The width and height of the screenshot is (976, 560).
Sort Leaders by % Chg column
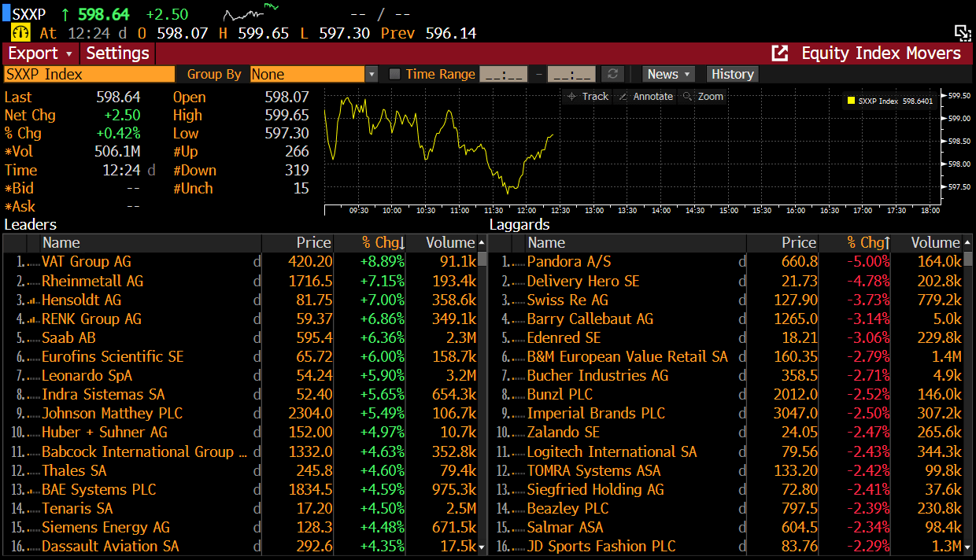[383, 243]
